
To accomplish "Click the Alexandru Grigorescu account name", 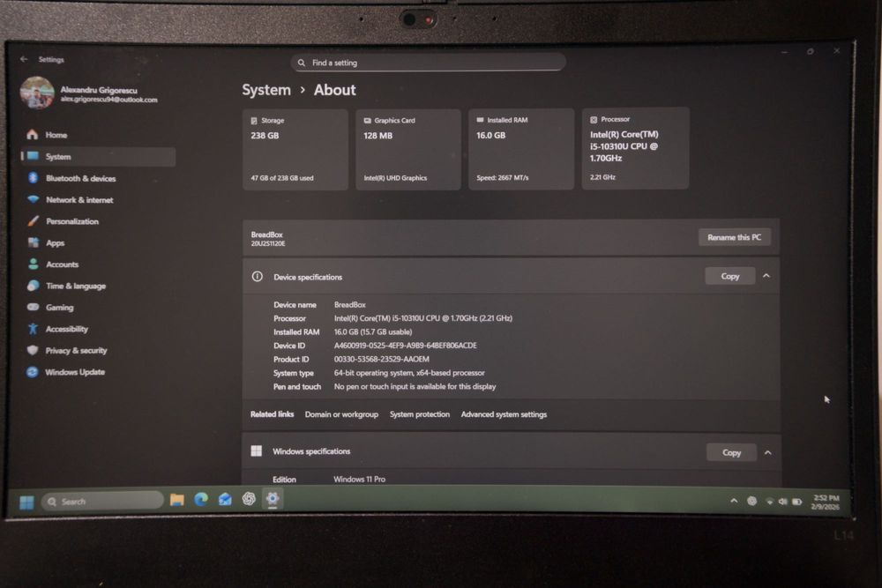I will coord(99,90).
